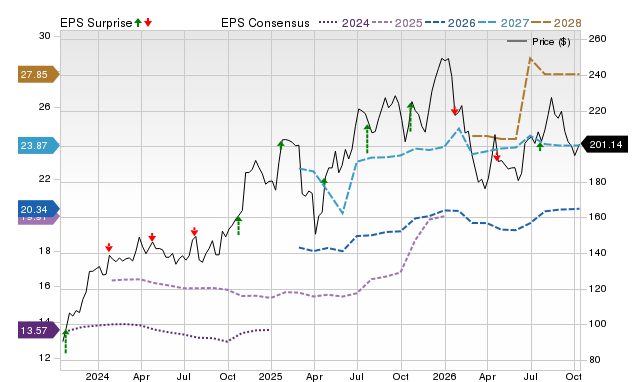Select the 220 label on the price axis

tap(598, 111)
